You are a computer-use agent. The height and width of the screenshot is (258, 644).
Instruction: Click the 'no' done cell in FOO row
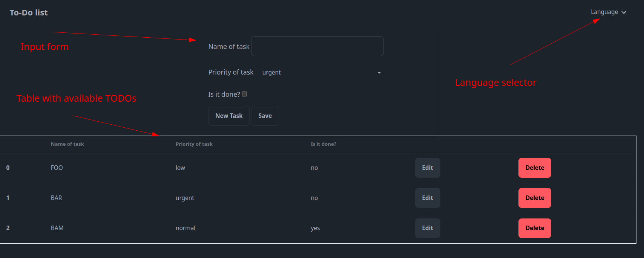pos(314,168)
